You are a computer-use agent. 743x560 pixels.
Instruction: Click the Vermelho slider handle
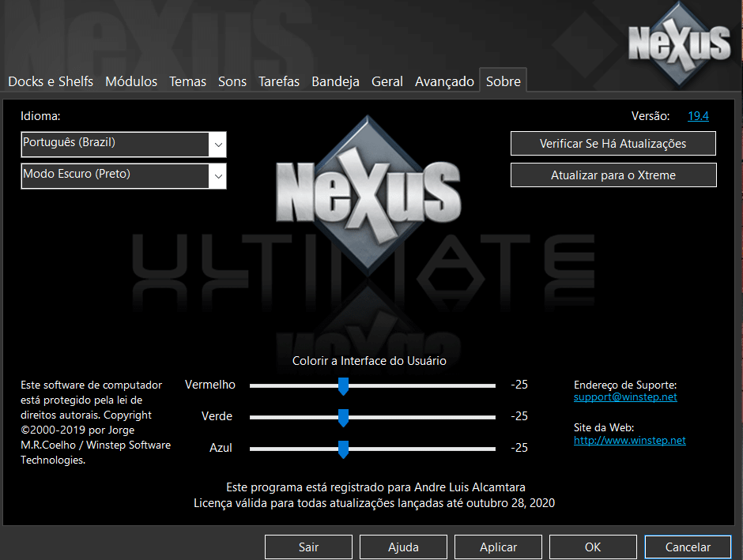pyautogui.click(x=343, y=385)
